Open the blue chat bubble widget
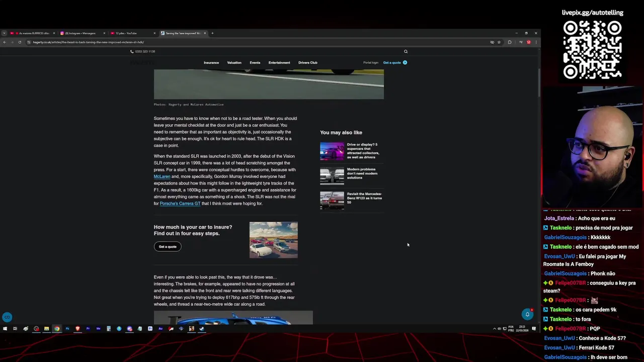 coord(7,317)
